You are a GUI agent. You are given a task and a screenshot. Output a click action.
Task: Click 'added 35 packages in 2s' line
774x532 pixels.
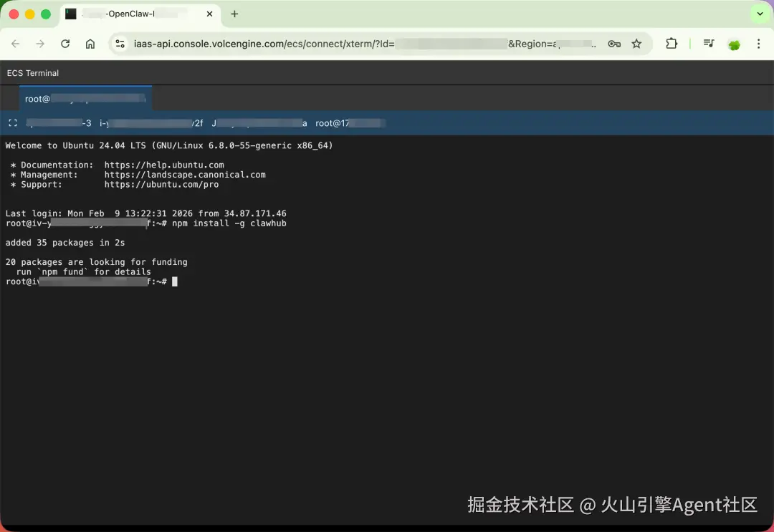click(x=65, y=243)
